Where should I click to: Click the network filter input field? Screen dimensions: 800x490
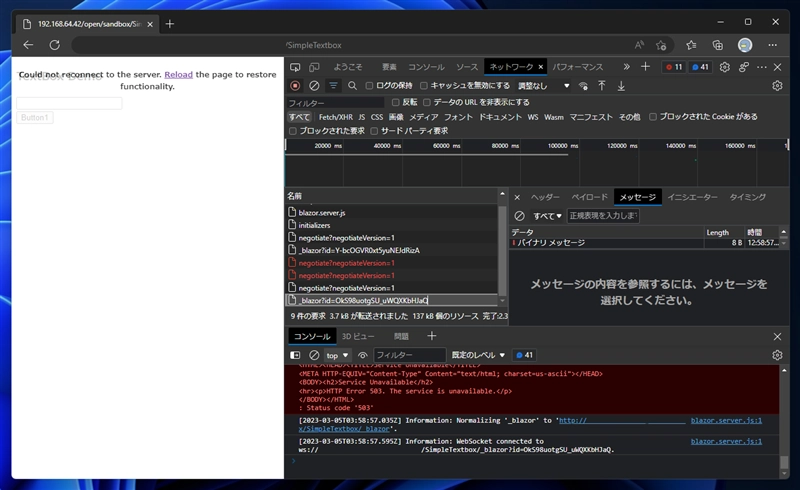click(x=335, y=103)
